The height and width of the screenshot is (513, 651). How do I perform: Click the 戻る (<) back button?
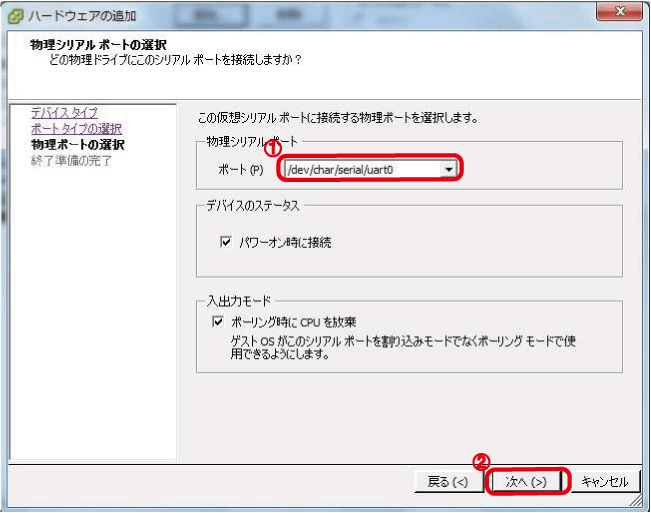point(448,481)
